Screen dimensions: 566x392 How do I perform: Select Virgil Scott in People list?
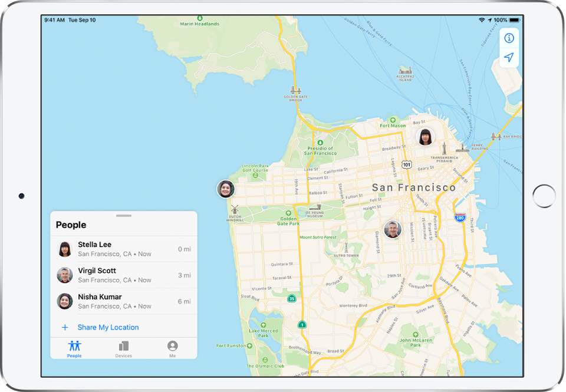point(124,275)
